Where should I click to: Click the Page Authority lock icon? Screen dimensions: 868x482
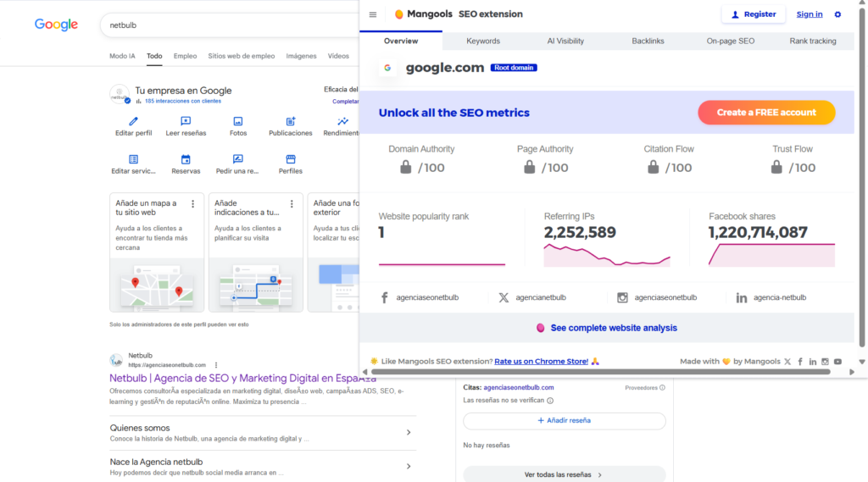pyautogui.click(x=529, y=167)
